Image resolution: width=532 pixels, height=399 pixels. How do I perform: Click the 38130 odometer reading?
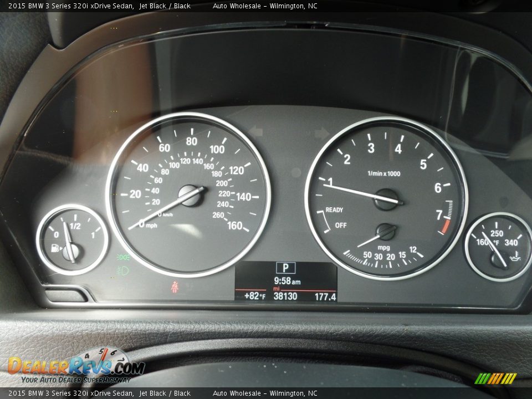287,296
